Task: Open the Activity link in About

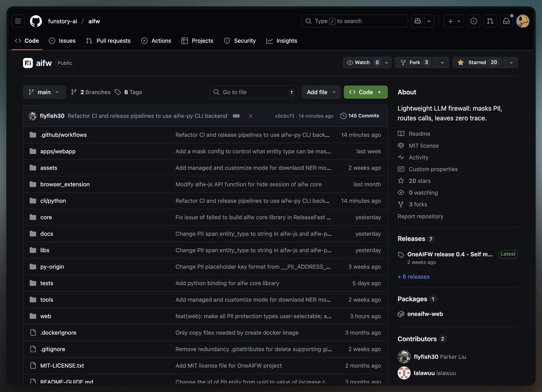Action: [413, 157]
